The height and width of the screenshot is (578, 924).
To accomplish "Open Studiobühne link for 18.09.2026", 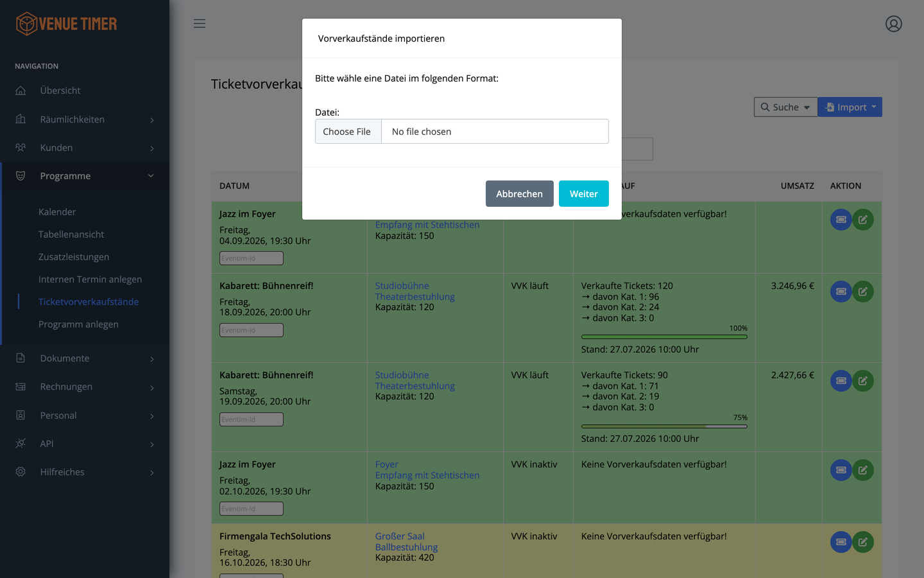I will tap(402, 286).
